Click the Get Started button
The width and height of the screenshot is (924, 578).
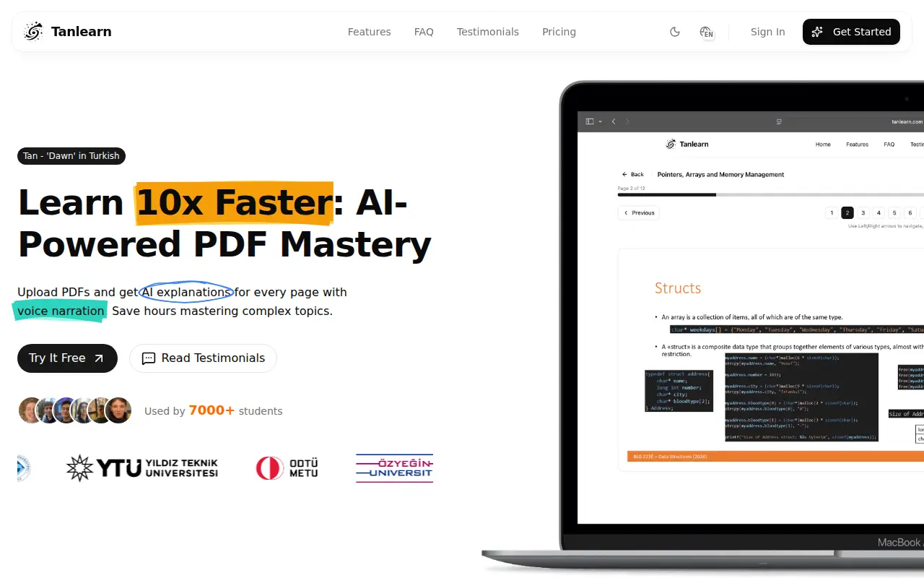click(x=851, y=32)
